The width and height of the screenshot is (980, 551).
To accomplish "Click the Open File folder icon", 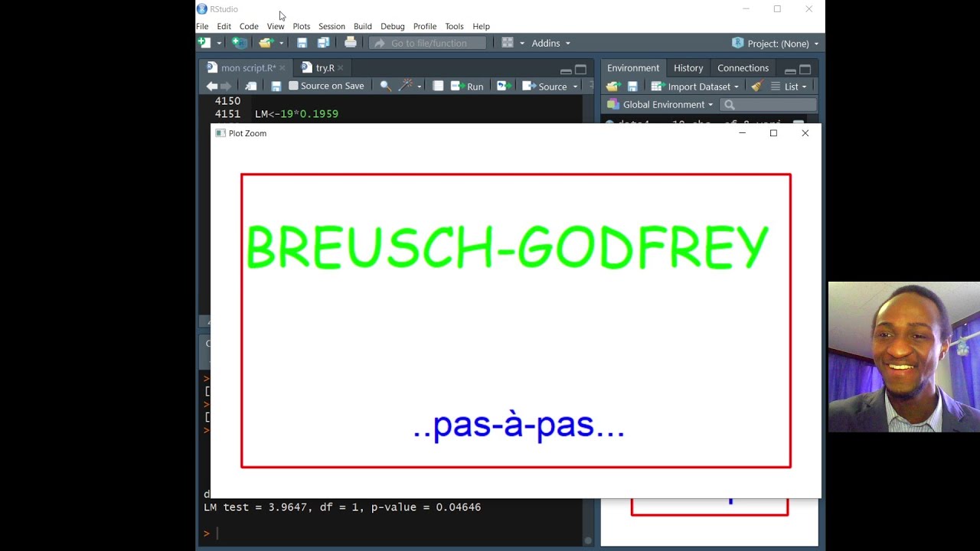I will [x=265, y=43].
